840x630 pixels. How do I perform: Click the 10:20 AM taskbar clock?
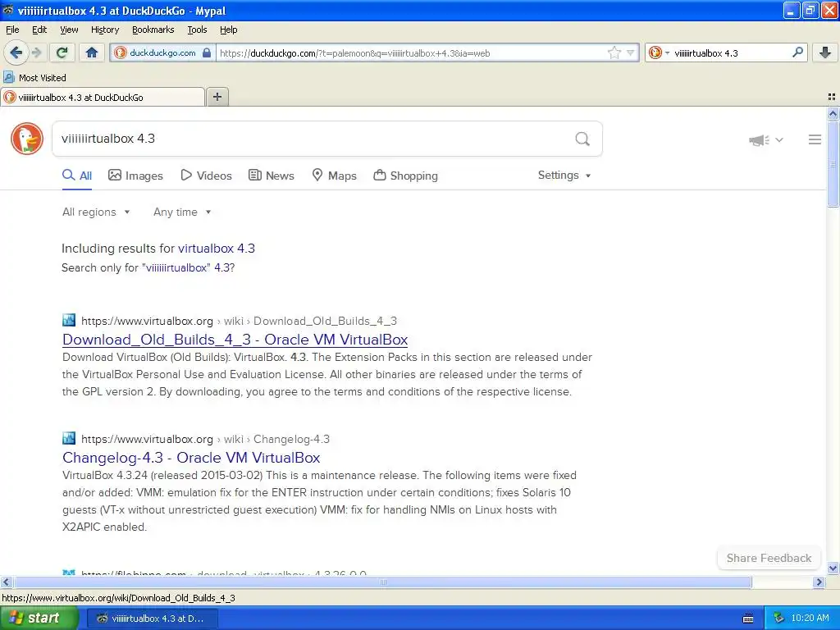point(810,619)
